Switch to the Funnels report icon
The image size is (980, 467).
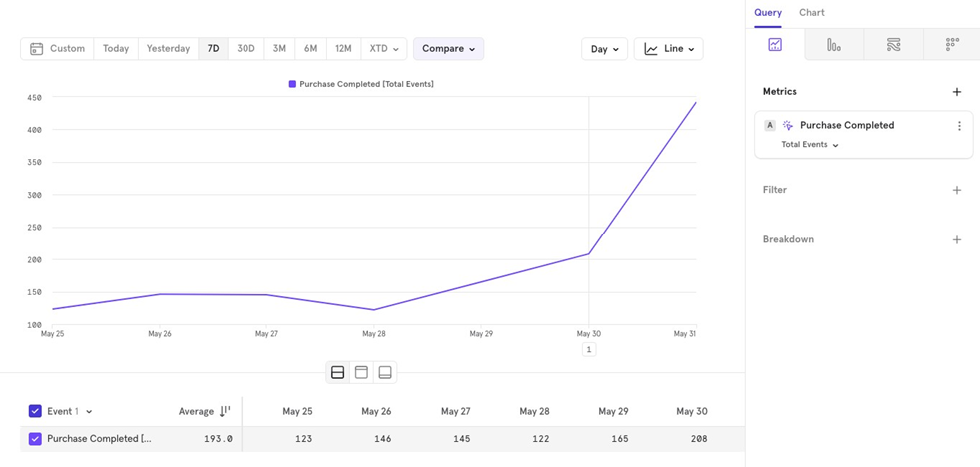pos(834,45)
